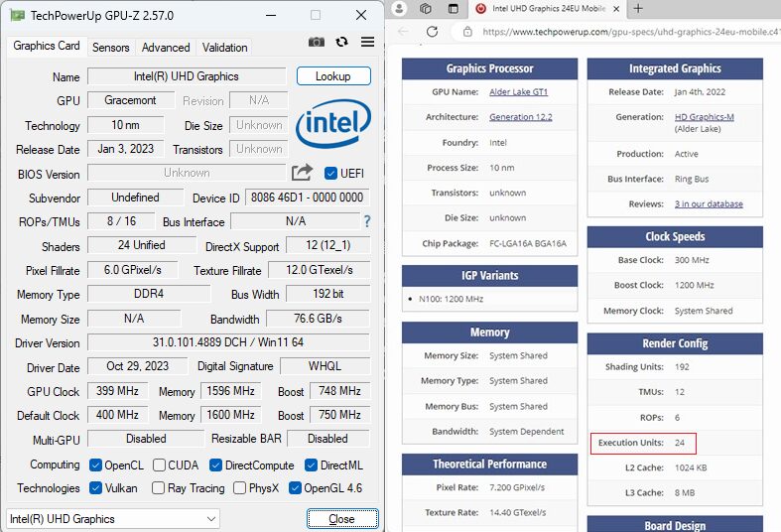781x532 pixels.
Task: Click the Pixel Rate 7.200 GPixel/s text
Action: coord(517,487)
